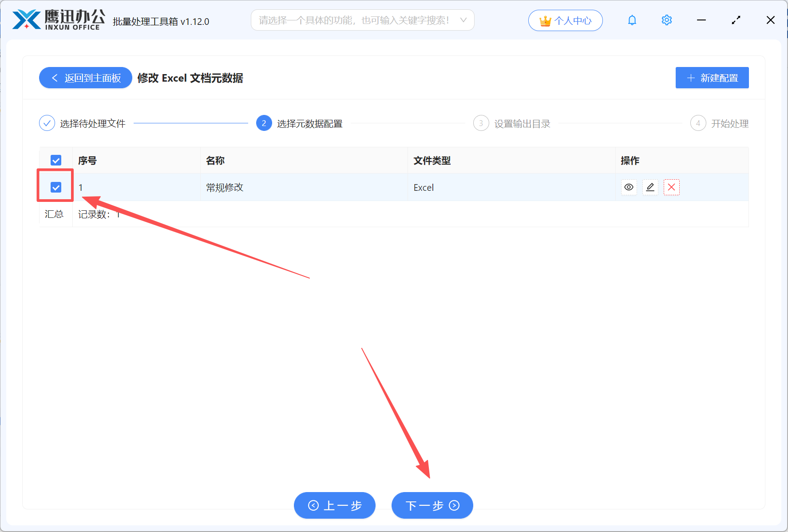Uncheck the checkbox for row 1
Screen dimensions: 788x532
(x=56, y=187)
